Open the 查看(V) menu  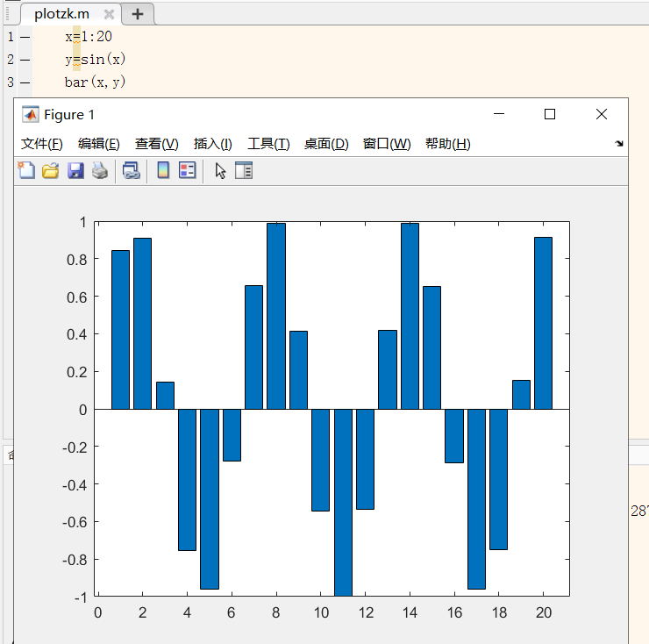point(156,144)
